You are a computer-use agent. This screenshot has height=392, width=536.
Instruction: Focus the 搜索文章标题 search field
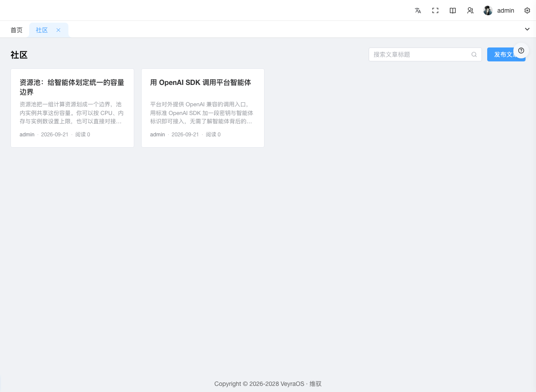[425, 54]
